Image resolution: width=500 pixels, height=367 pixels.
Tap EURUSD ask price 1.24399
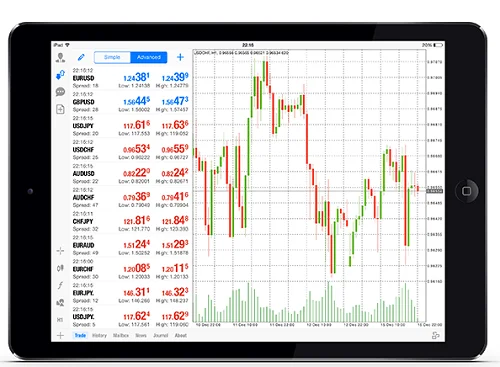[175, 77]
